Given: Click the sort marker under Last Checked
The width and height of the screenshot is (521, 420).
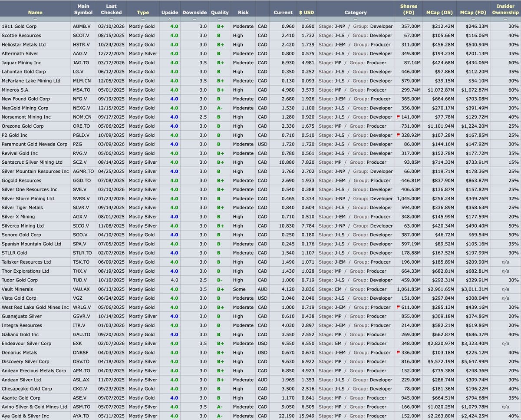Looking at the screenshot, I should click(x=111, y=20).
